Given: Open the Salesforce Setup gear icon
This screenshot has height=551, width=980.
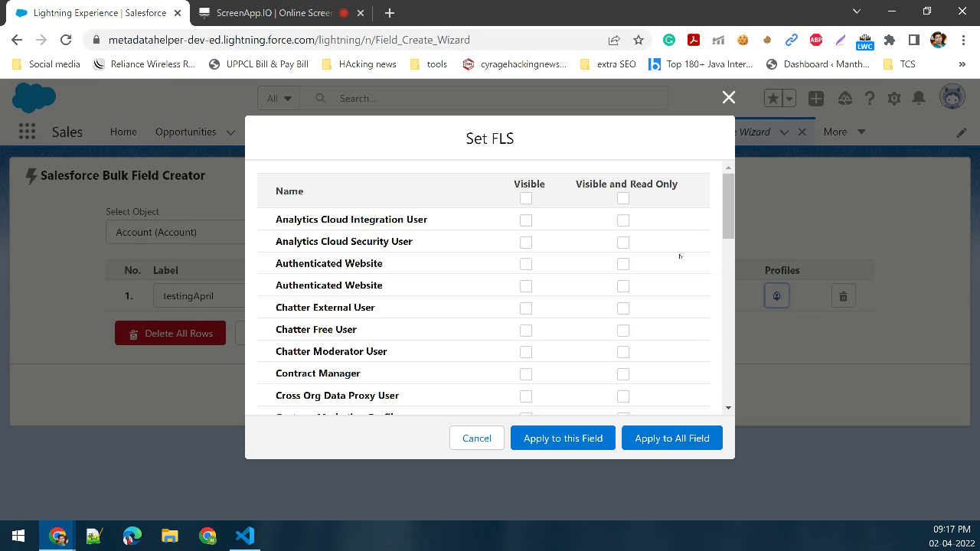Looking at the screenshot, I should (x=893, y=98).
